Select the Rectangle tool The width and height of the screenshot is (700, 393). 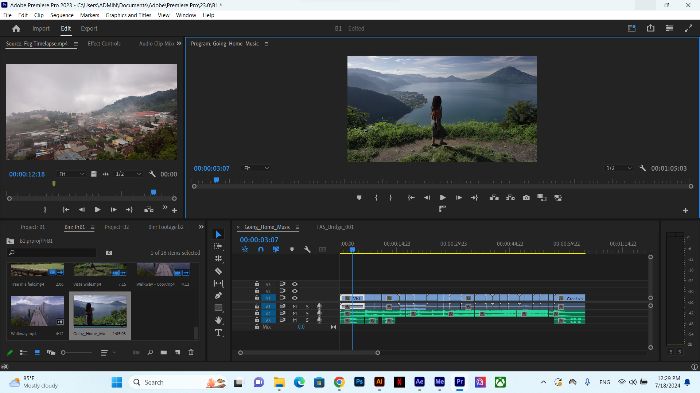[218, 308]
